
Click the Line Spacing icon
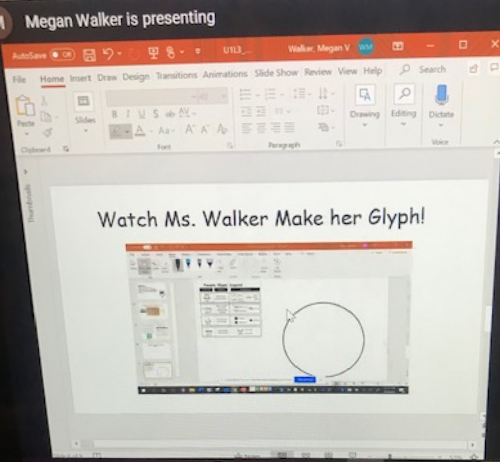pyautogui.click(x=299, y=93)
